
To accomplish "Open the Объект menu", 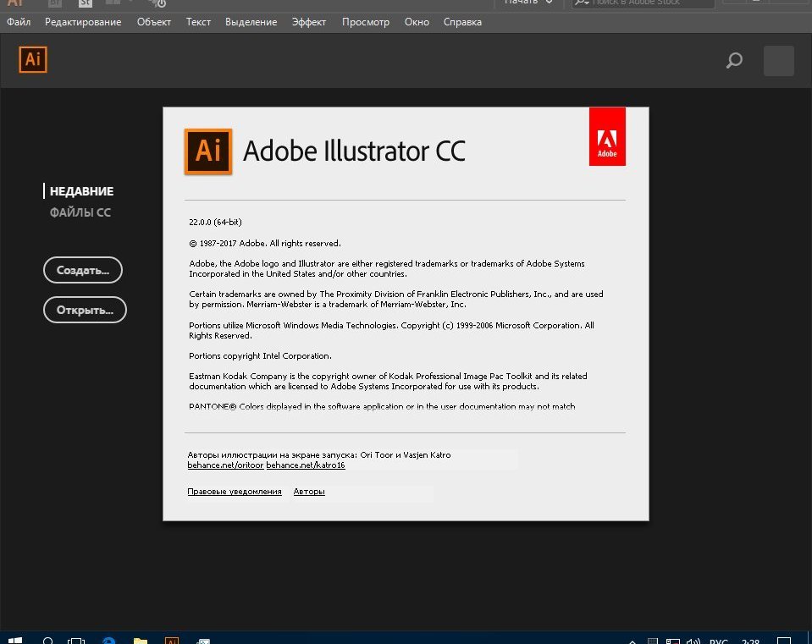I will [154, 22].
